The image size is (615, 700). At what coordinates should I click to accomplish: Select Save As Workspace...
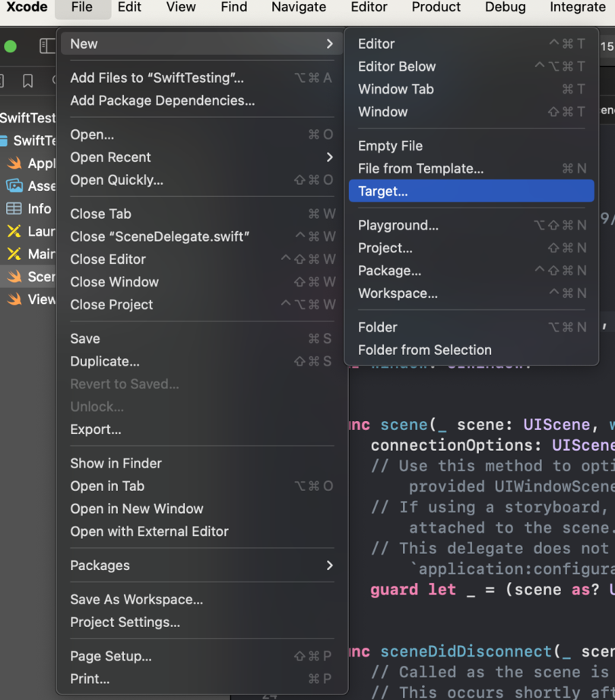(x=202, y=600)
